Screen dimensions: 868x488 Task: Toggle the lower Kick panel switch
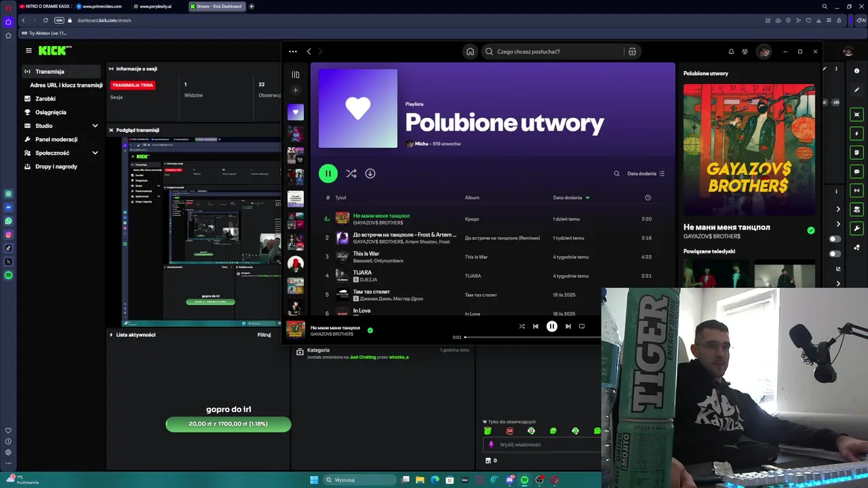coord(835,254)
